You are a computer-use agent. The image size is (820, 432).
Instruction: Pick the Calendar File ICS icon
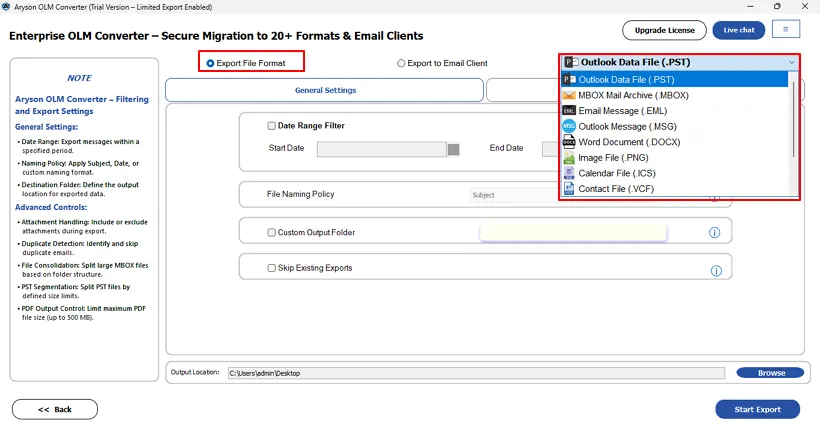tap(569, 173)
